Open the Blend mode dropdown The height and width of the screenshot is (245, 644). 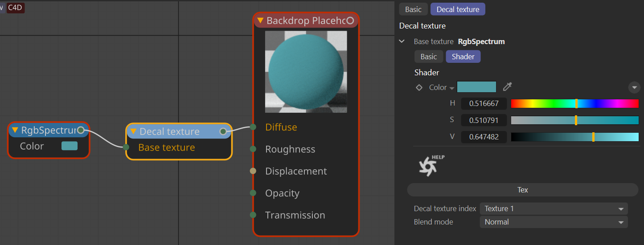point(554,222)
